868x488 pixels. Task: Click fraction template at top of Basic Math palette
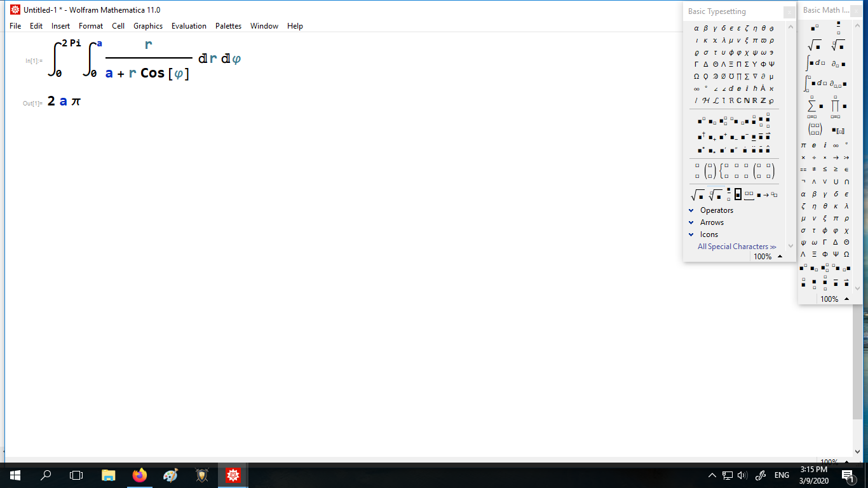839,28
